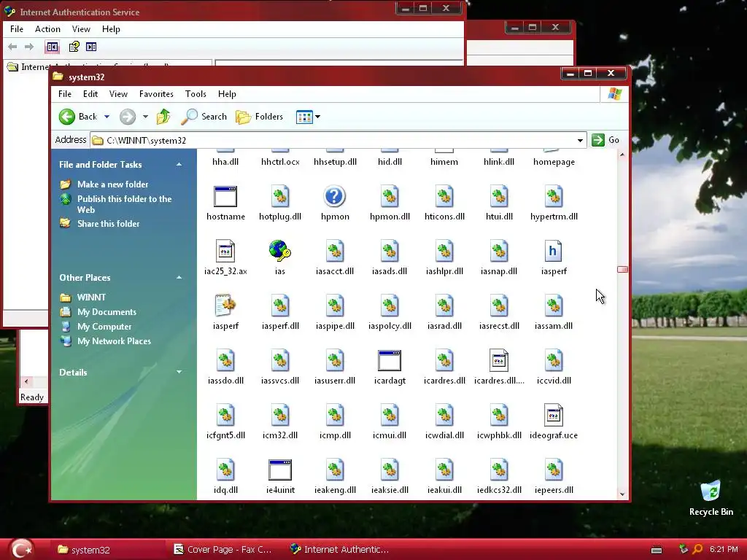Screen dimensions: 747x560
Task: Click the back arrow in IAS toolbar
Action: tap(13, 47)
